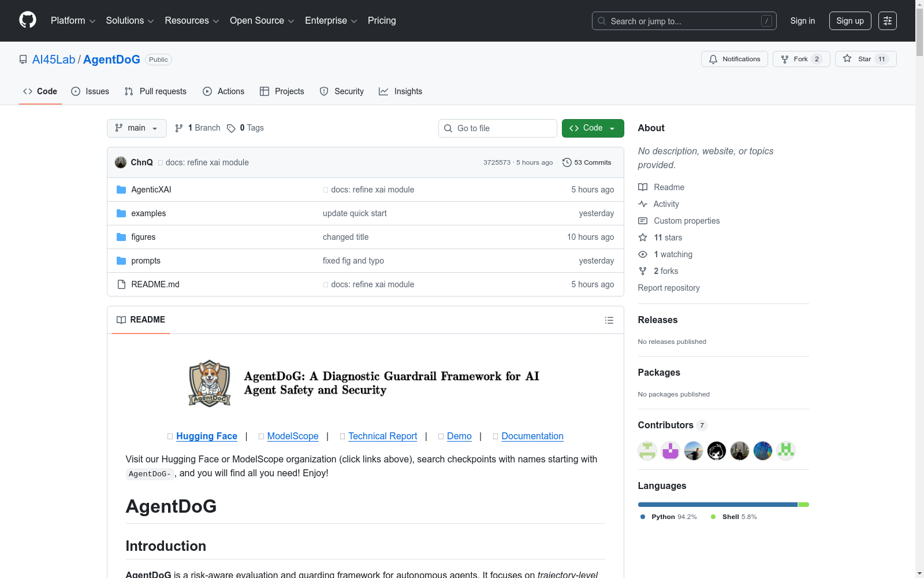Switch to the Issues tab
Image resolution: width=924 pixels, height=578 pixels.
click(x=90, y=91)
